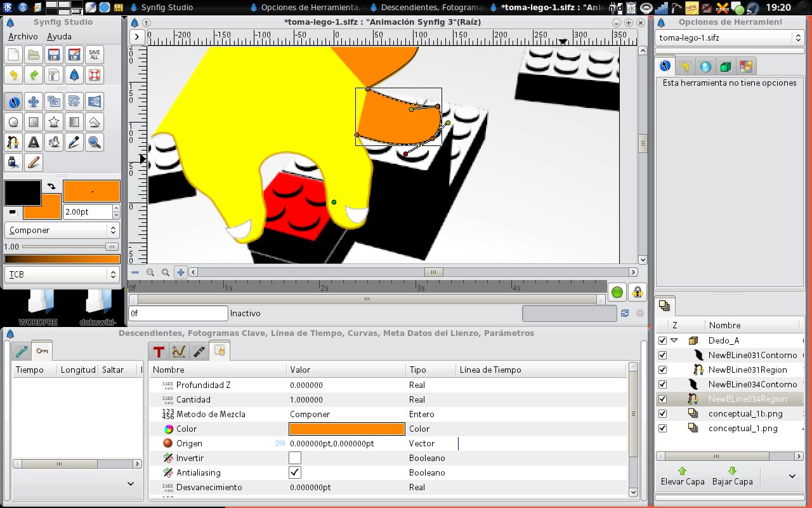Select the Mirror tool
The image size is (812, 508).
pyautogui.click(x=95, y=102)
